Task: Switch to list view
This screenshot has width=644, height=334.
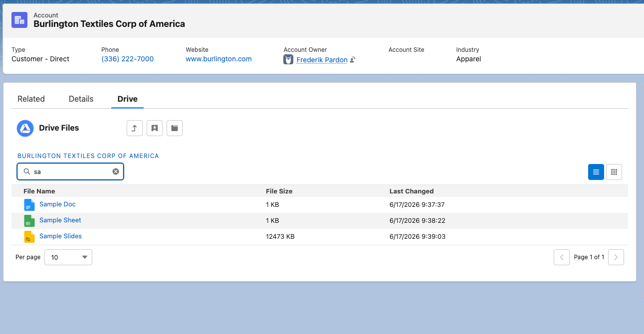Action: pyautogui.click(x=596, y=172)
